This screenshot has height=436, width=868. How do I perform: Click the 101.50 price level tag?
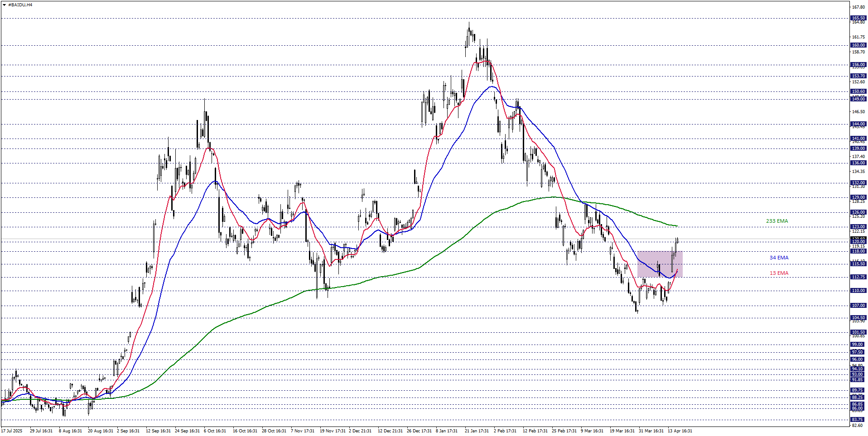(x=858, y=332)
